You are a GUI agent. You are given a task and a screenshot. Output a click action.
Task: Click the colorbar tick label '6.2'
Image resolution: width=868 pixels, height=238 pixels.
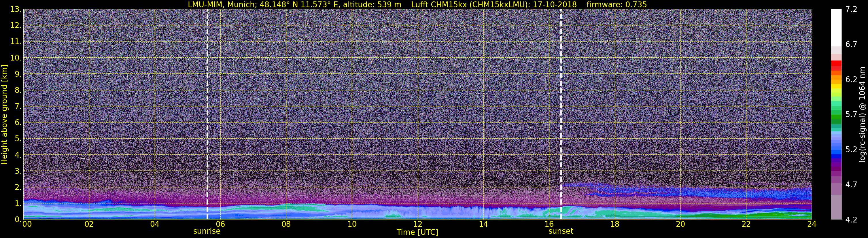pyautogui.click(x=851, y=79)
